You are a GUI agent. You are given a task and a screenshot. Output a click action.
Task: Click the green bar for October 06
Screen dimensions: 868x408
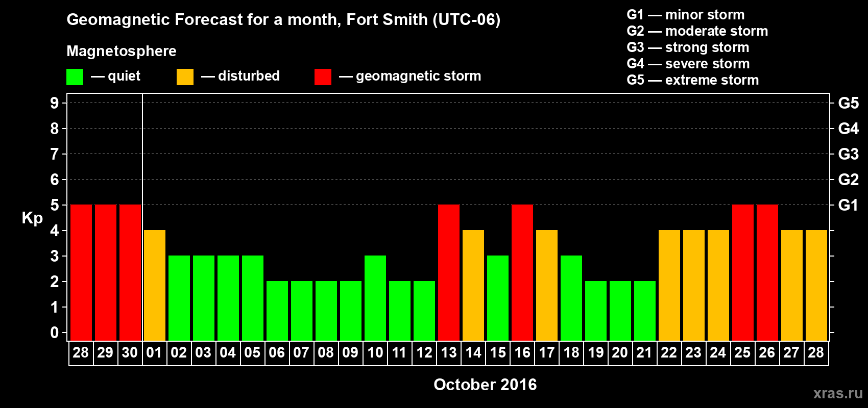pos(277,311)
